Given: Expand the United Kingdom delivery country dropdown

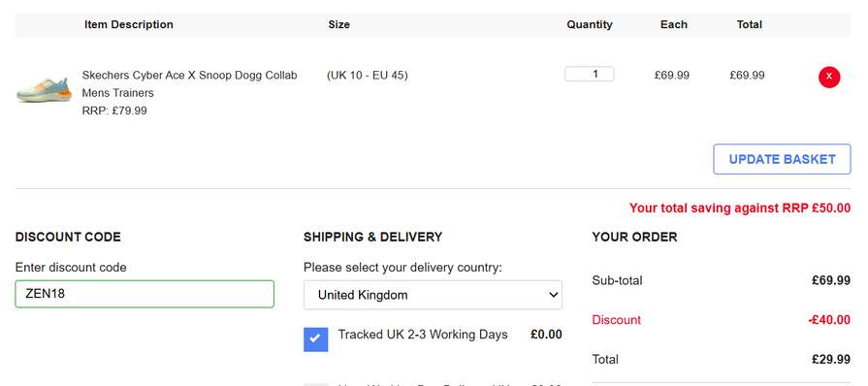Looking at the screenshot, I should pos(433,295).
